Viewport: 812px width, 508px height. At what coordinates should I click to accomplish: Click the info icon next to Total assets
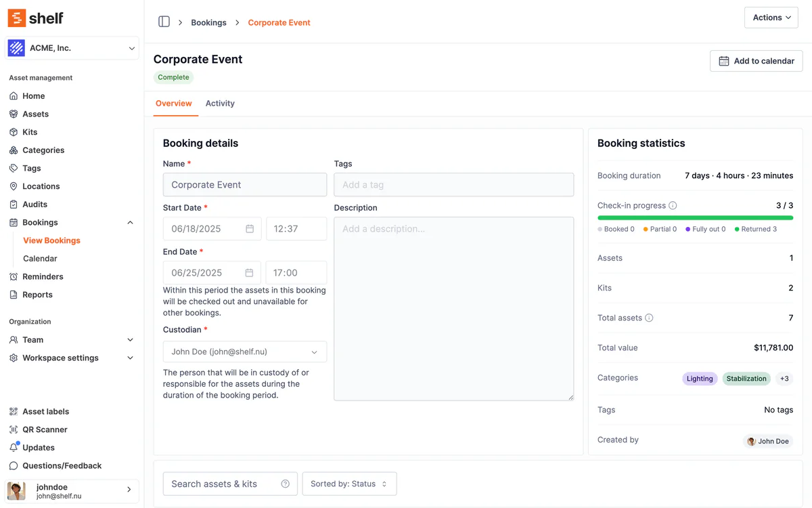tap(649, 318)
